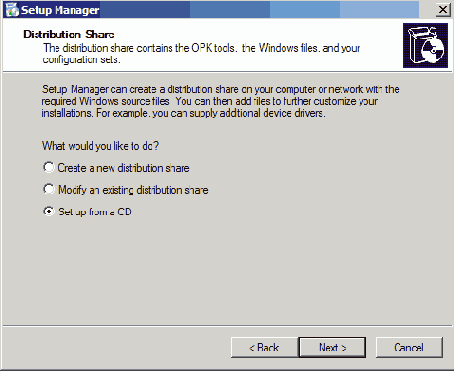This screenshot has width=454, height=371.
Task: Click the paragraph describing Setup Manager distribution shares
Action: coord(220,101)
